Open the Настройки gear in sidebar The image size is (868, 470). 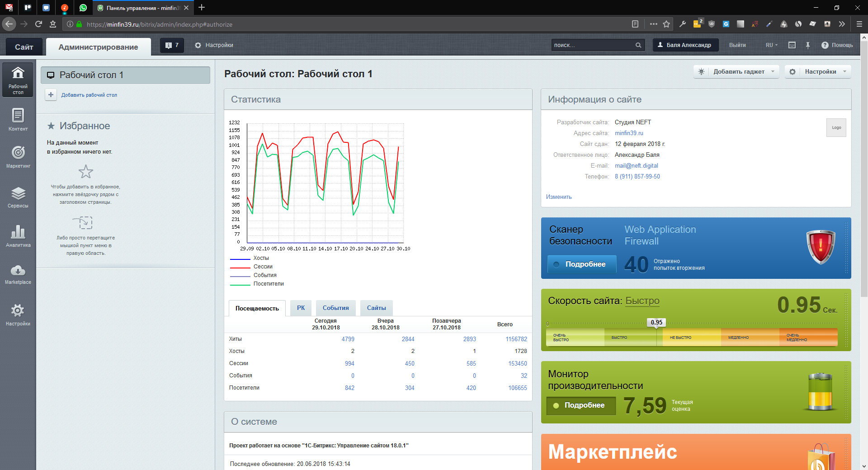[x=18, y=314]
